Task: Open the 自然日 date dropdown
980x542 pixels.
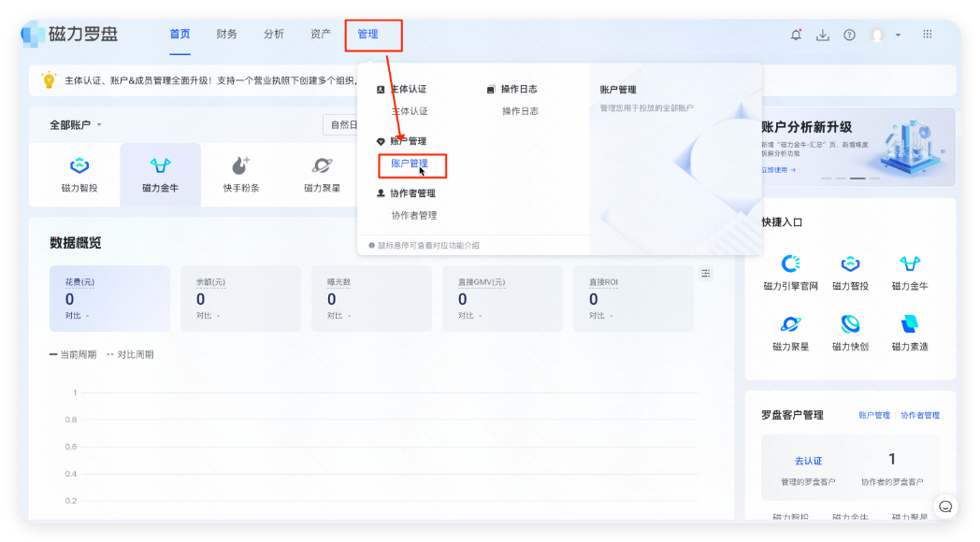Action: pos(340,125)
